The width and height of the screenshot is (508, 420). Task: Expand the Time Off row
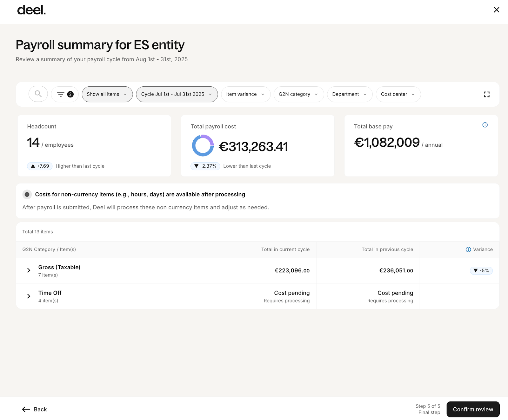[29, 296]
